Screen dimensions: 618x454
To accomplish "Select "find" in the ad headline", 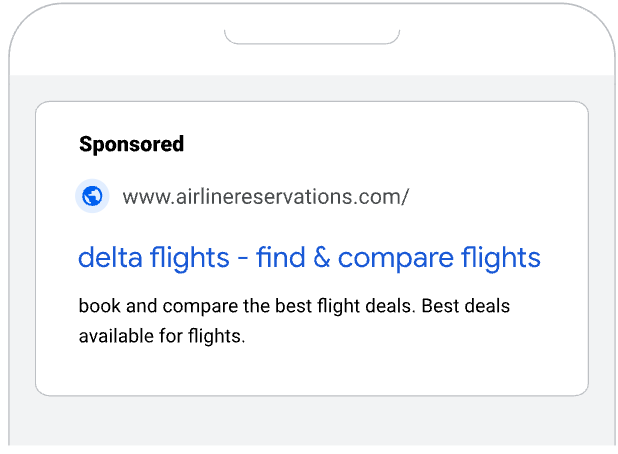I will [279, 258].
